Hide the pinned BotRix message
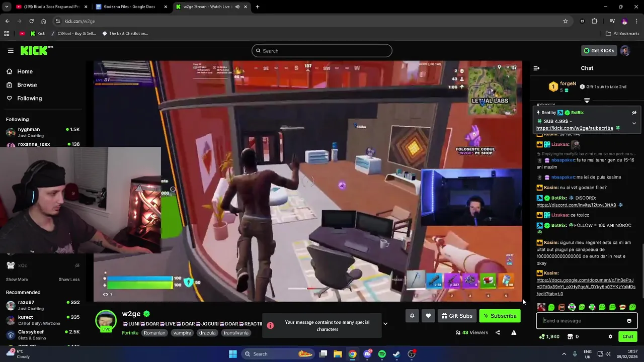 coord(634,113)
